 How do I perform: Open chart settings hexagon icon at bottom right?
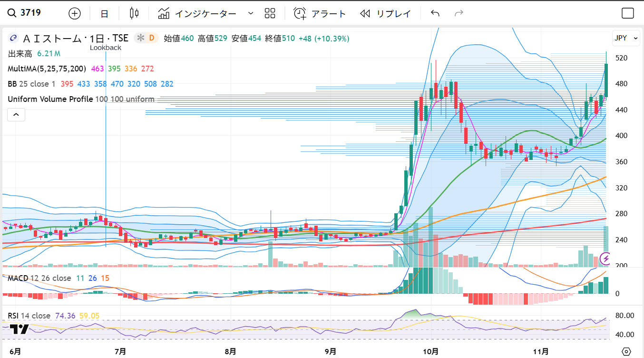coord(626,352)
